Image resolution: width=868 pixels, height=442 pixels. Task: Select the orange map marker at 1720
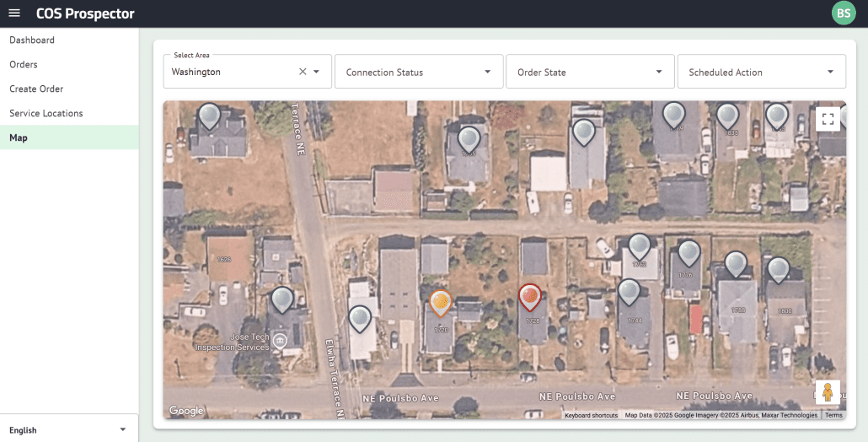(441, 303)
